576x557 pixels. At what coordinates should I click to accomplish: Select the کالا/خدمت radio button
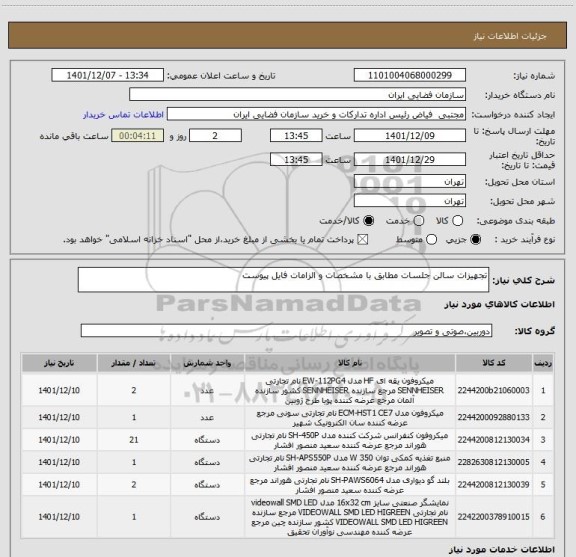pos(368,221)
